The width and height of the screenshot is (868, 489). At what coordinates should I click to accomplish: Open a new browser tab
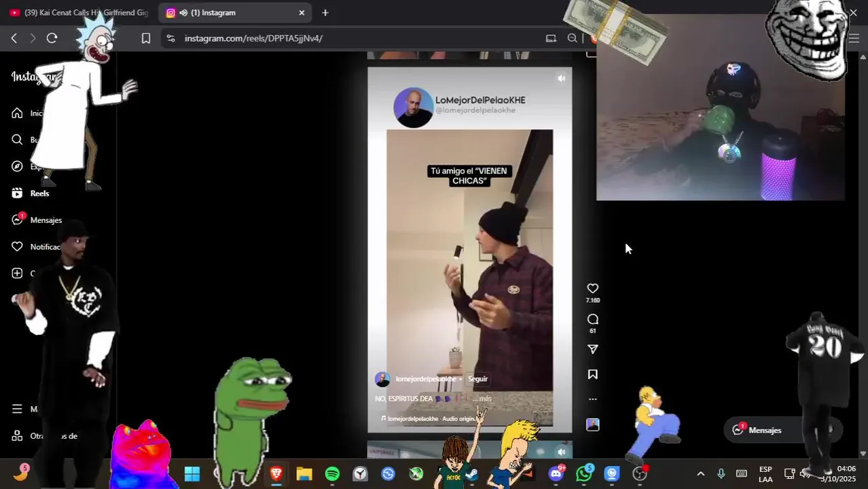point(325,13)
